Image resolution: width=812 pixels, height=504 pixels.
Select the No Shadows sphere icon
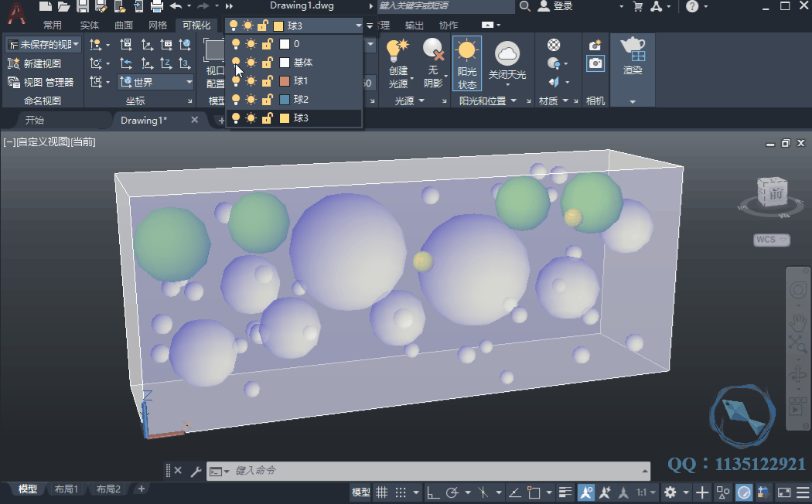click(433, 51)
